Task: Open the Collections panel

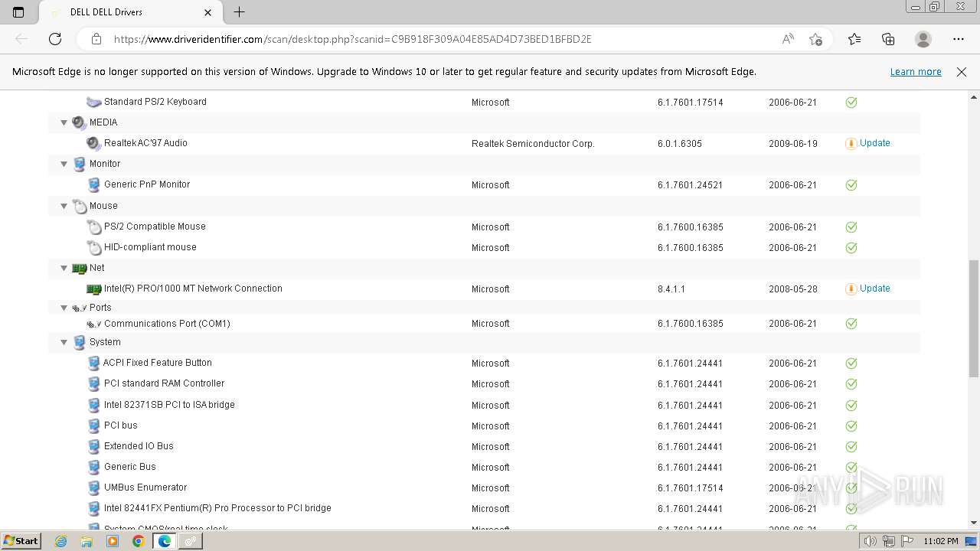Action: 888,39
